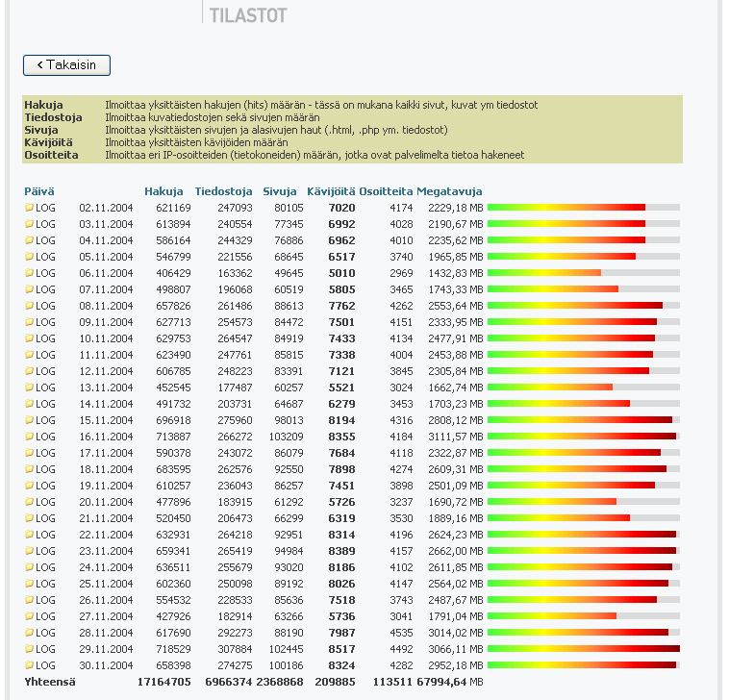729x700 pixels.
Task: Select date 15.11.2004
Action: pos(106,420)
